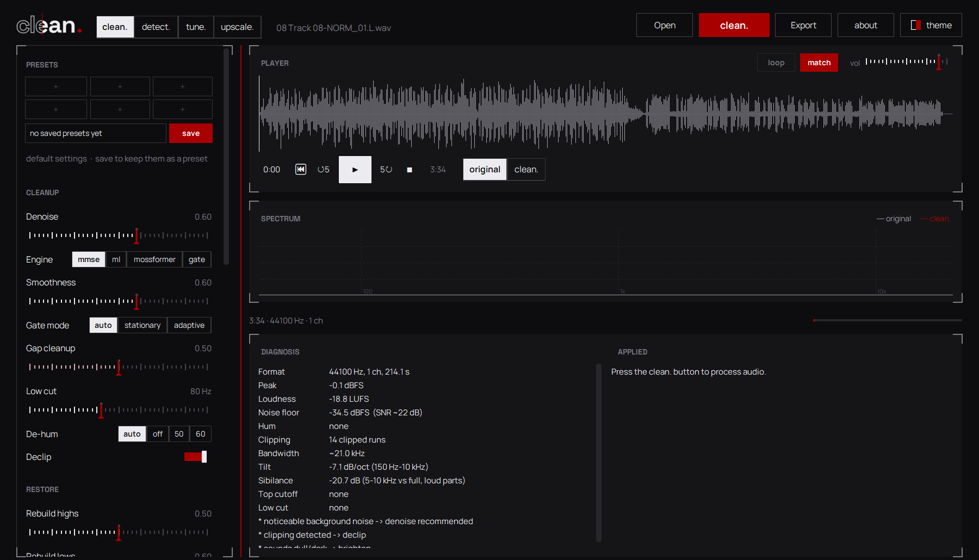Adjust the Smoothness slider
The height and width of the screenshot is (560, 979).
(x=119, y=301)
